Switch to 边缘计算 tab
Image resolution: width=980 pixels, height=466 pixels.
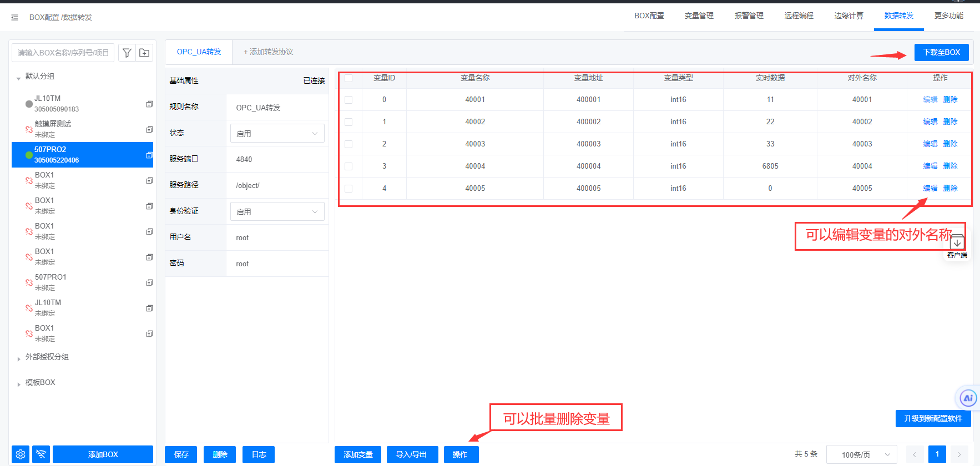[x=849, y=16]
